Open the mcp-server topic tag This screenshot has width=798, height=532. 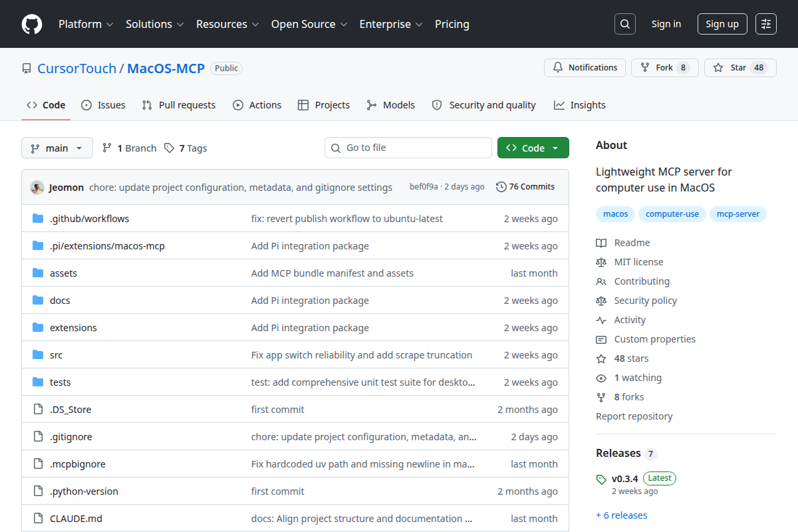point(738,214)
